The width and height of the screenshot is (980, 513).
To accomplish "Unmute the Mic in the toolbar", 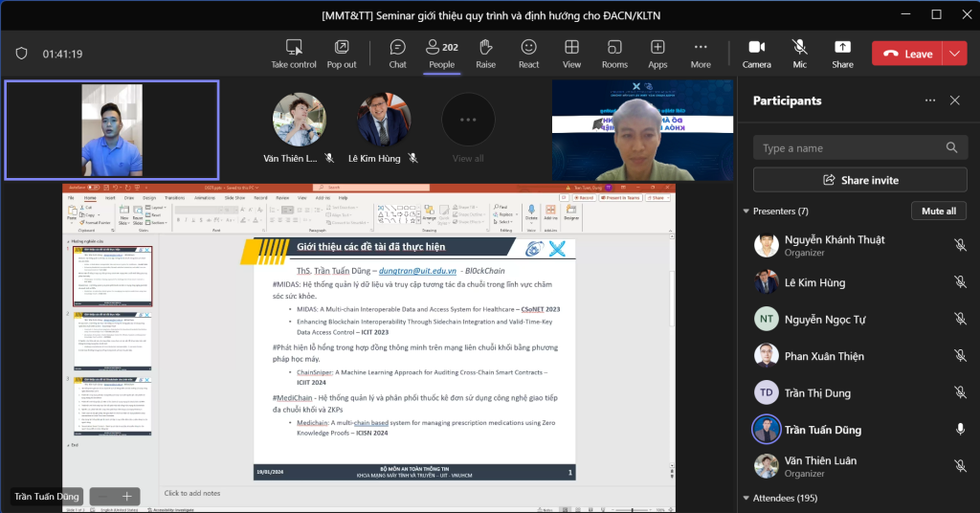I will click(799, 54).
